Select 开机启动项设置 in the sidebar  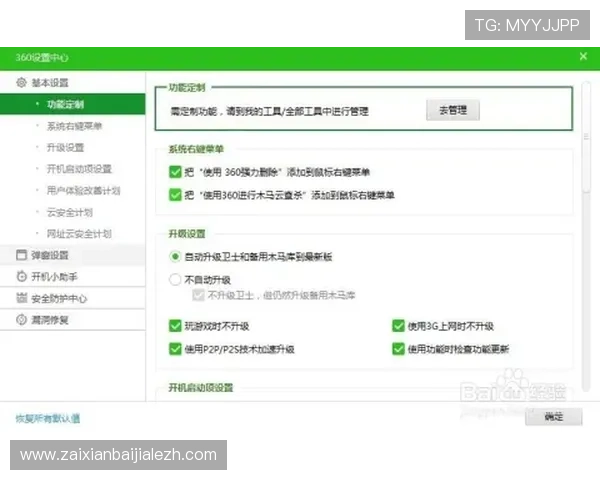[79, 169]
